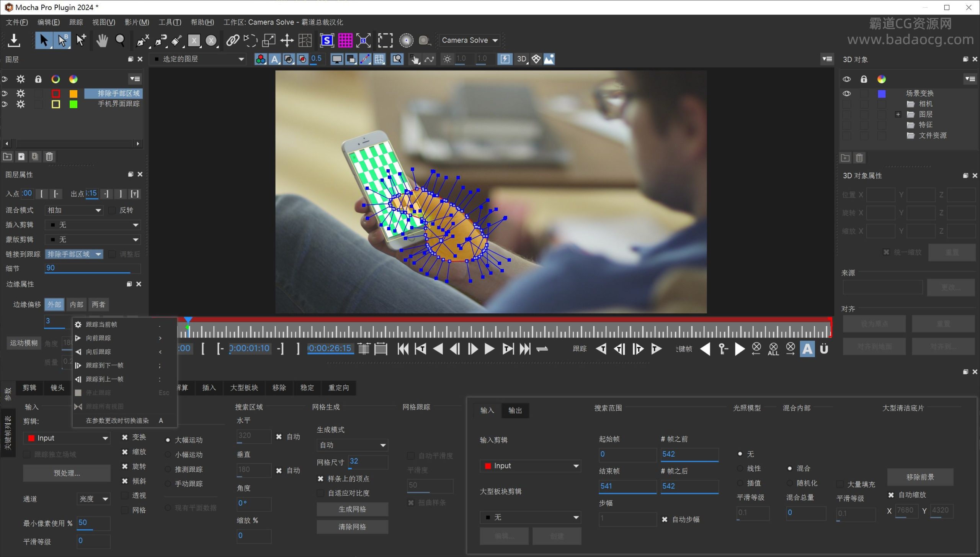The height and width of the screenshot is (557, 980).
Task: Select the rectangle shape tool
Action: [194, 40]
